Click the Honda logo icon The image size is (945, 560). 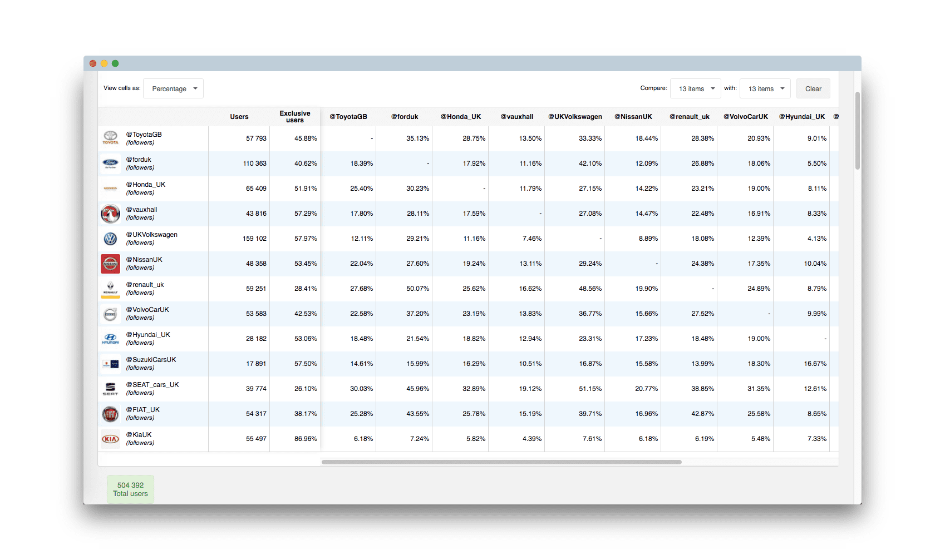[x=110, y=189]
